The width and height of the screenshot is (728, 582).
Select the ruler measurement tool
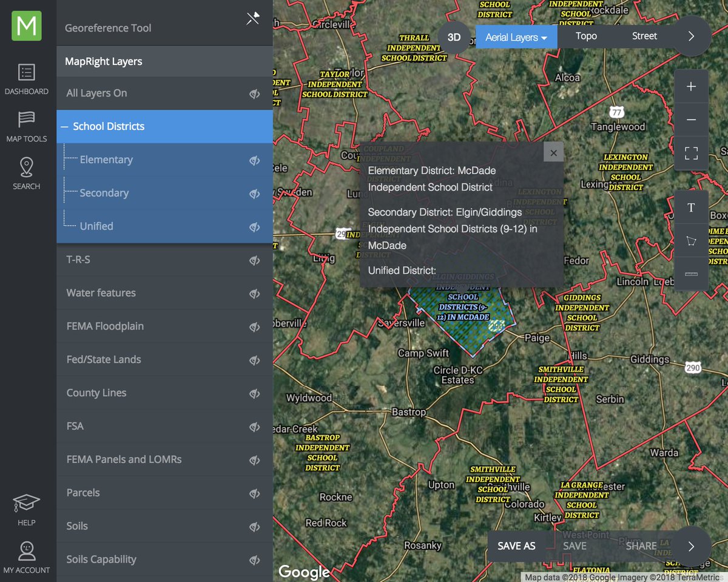tap(691, 274)
